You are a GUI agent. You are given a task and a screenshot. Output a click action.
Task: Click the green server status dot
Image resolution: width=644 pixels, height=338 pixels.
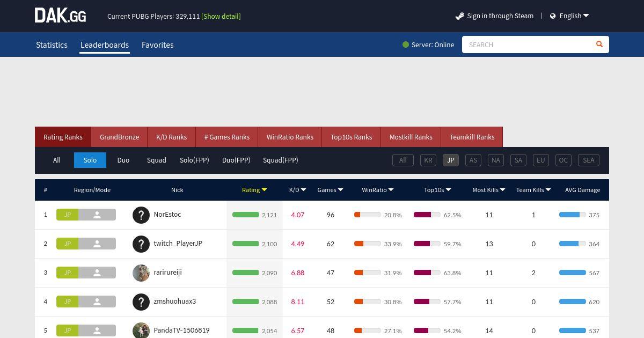(x=406, y=45)
